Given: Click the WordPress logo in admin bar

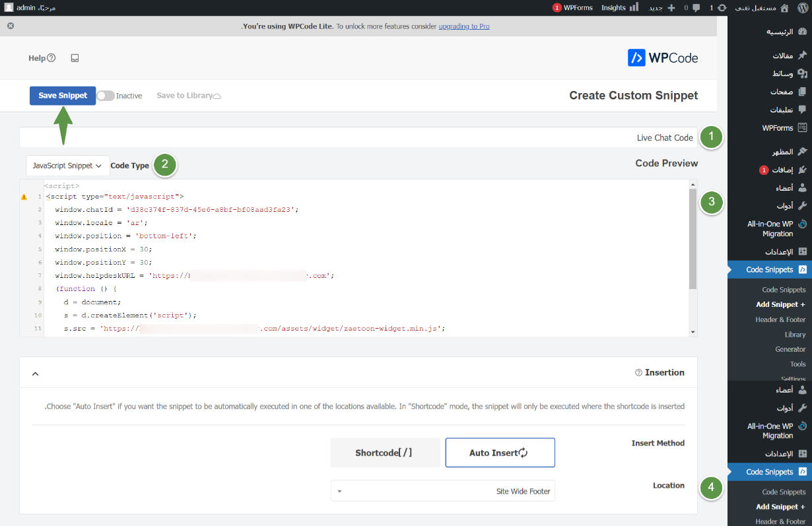Looking at the screenshot, I should (x=802, y=8).
